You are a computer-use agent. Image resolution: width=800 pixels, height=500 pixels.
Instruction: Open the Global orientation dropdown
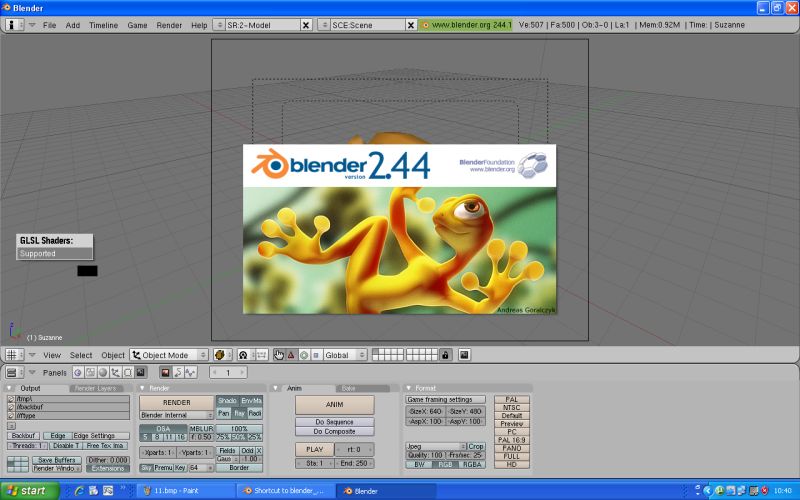345,355
